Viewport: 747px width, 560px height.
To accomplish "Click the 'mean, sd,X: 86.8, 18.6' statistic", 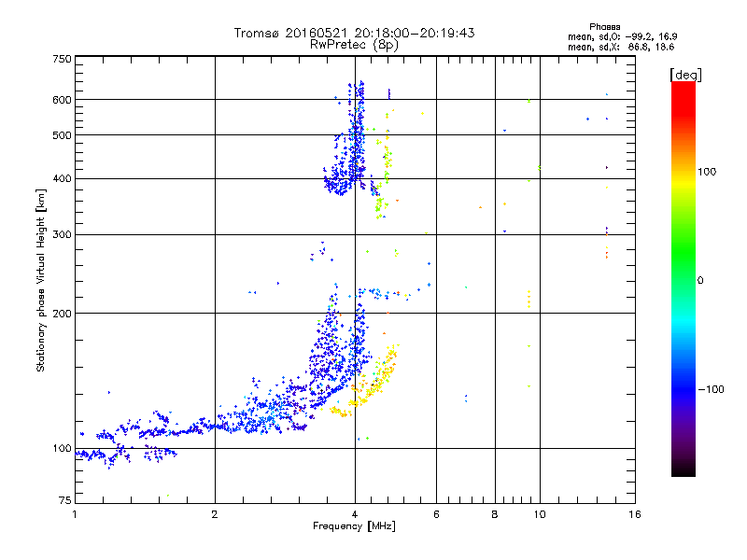I will (x=621, y=47).
